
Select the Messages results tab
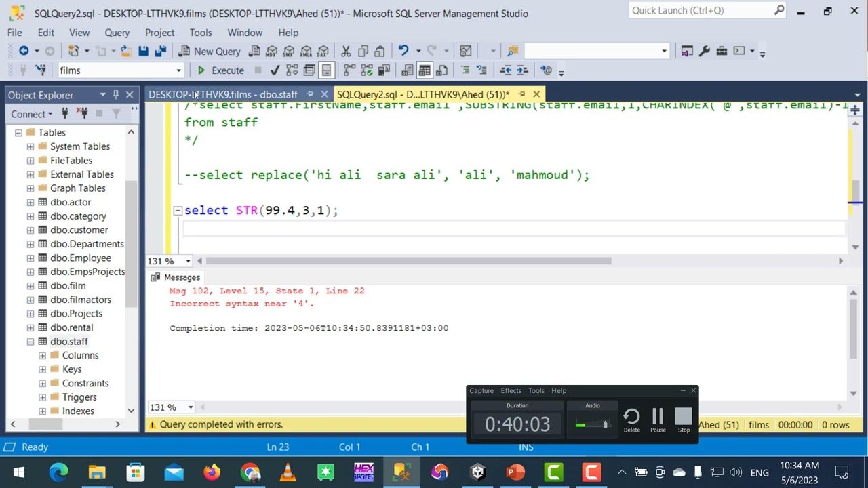pyautogui.click(x=176, y=277)
